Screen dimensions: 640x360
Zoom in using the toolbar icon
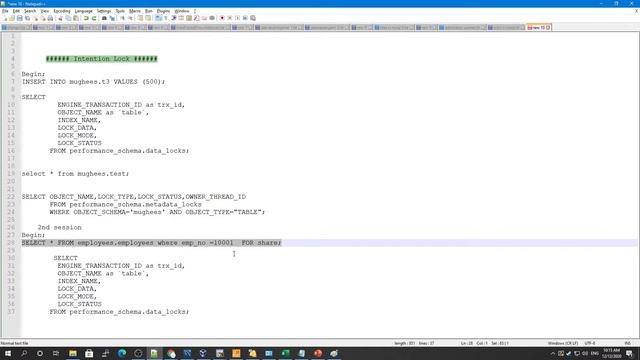[x=122, y=18]
